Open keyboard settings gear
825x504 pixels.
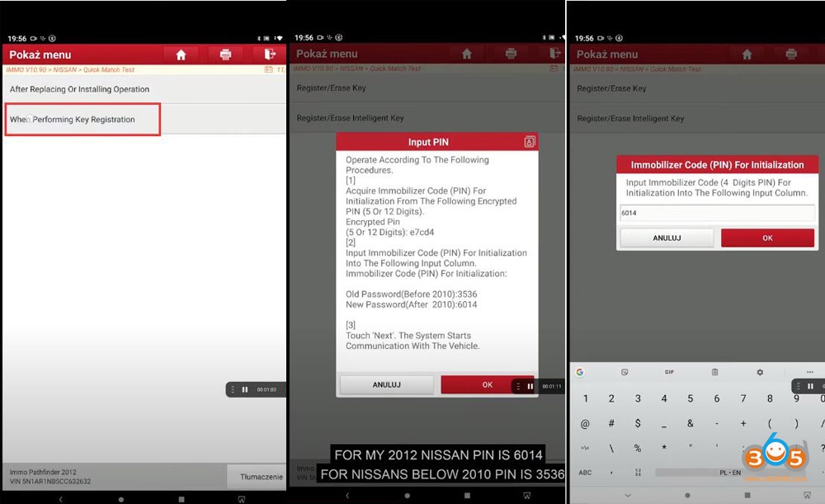(760, 372)
